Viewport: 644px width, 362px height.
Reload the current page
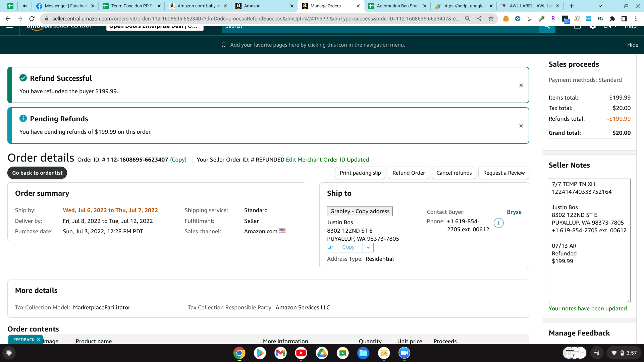click(32, 19)
